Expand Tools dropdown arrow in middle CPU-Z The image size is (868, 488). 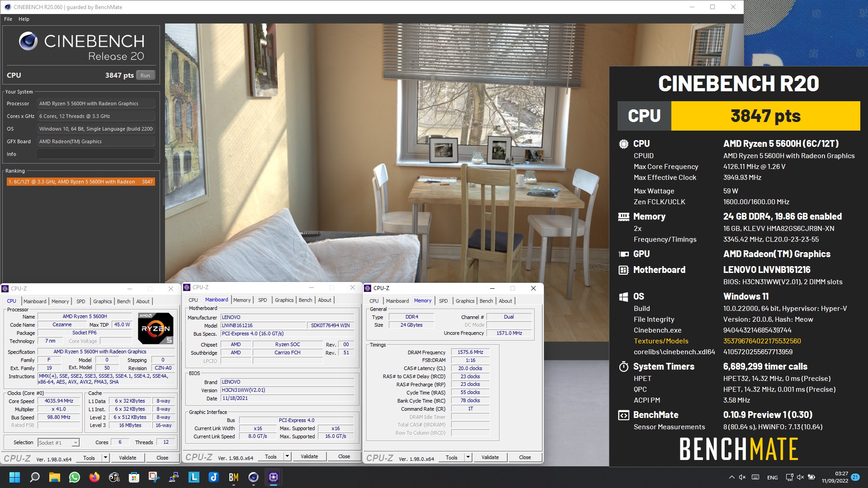pyautogui.click(x=287, y=456)
